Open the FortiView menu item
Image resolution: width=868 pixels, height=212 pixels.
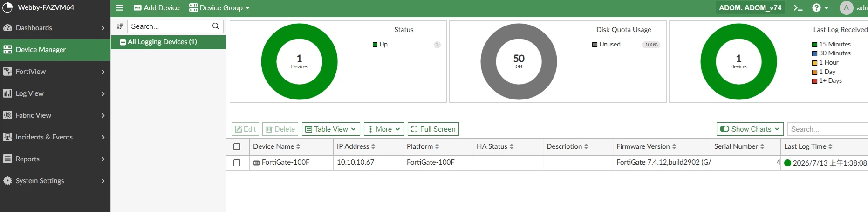(55, 72)
